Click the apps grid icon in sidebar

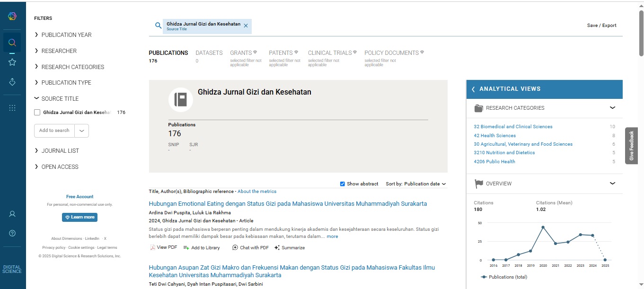12,108
